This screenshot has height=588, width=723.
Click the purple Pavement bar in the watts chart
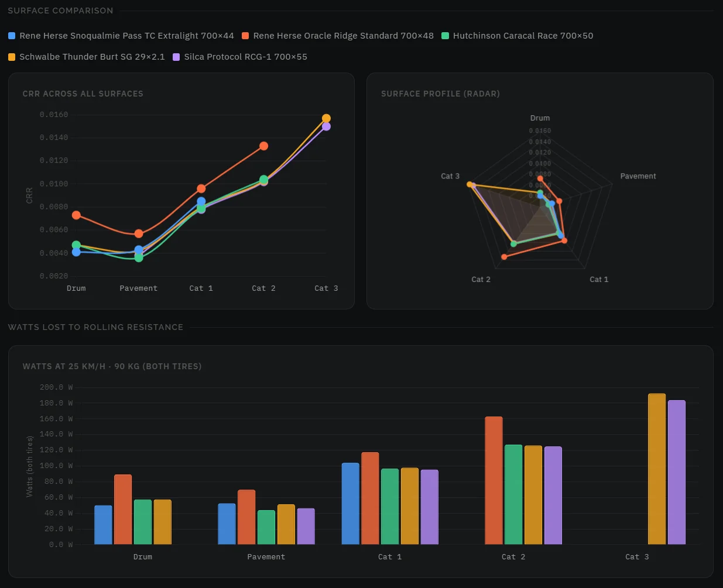coord(306,527)
